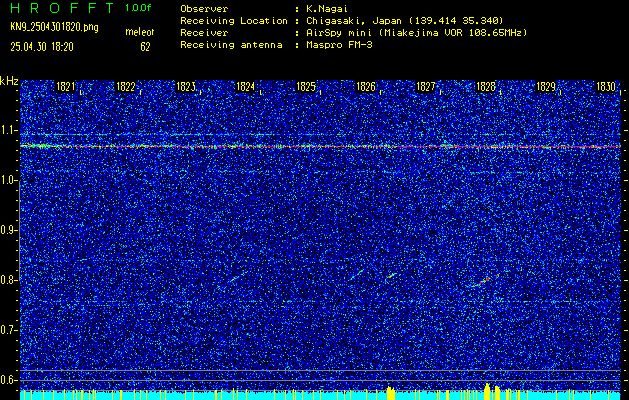The height and width of the screenshot is (400, 629).
Task: Click the red meteor echo streak near 1828
Action: (485, 280)
